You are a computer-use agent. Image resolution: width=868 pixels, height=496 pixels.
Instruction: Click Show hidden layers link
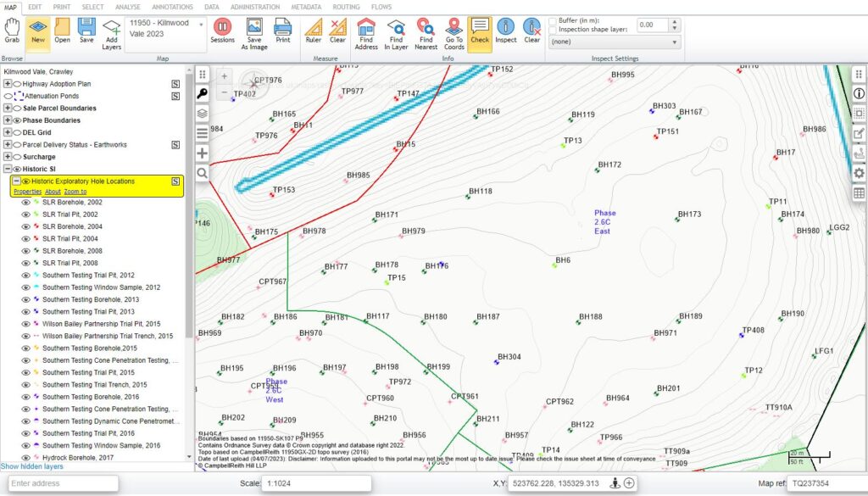tap(32, 466)
